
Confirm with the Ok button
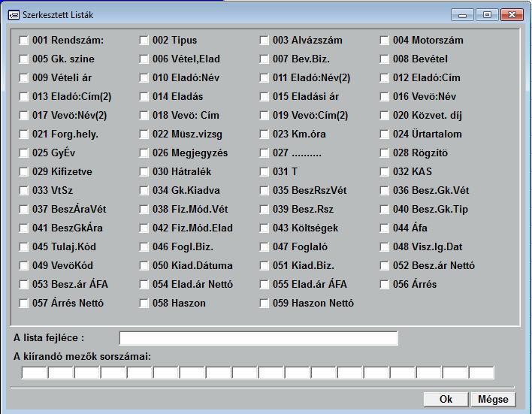pyautogui.click(x=446, y=399)
